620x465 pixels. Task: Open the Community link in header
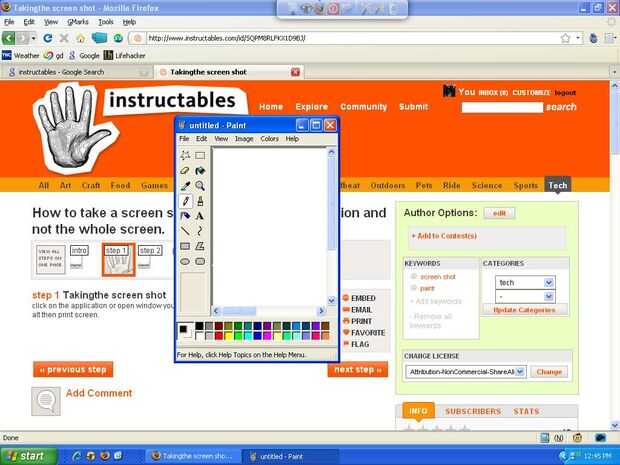tap(363, 107)
